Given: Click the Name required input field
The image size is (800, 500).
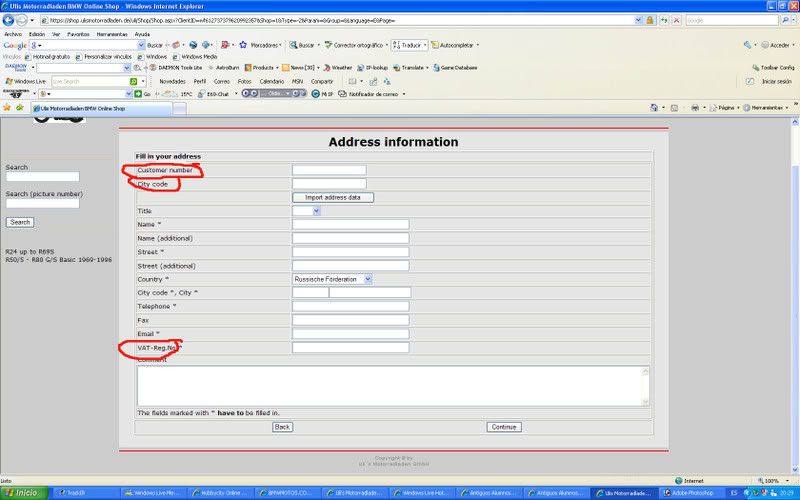Looking at the screenshot, I should tap(351, 224).
